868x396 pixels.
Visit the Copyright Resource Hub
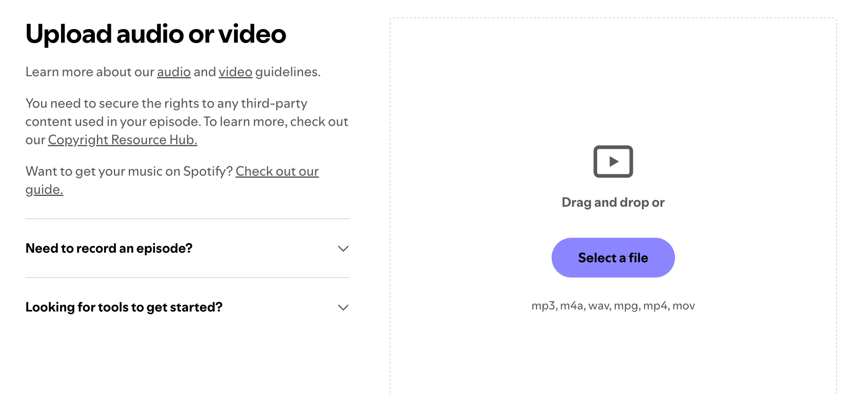122,140
